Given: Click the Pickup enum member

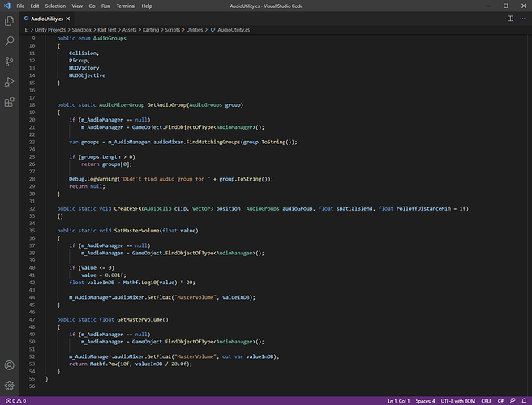Looking at the screenshot, I should click(x=78, y=61).
